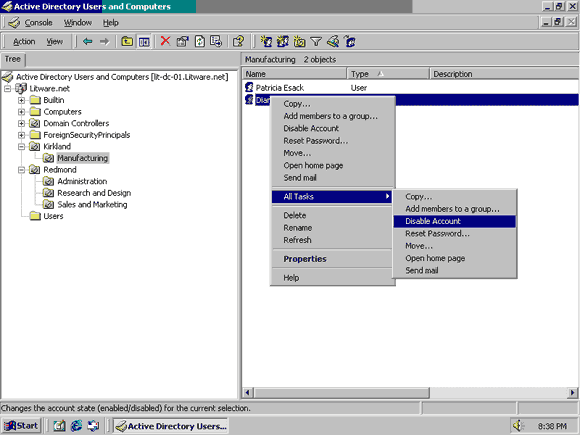Select the Users folder in tree

pyautogui.click(x=53, y=216)
